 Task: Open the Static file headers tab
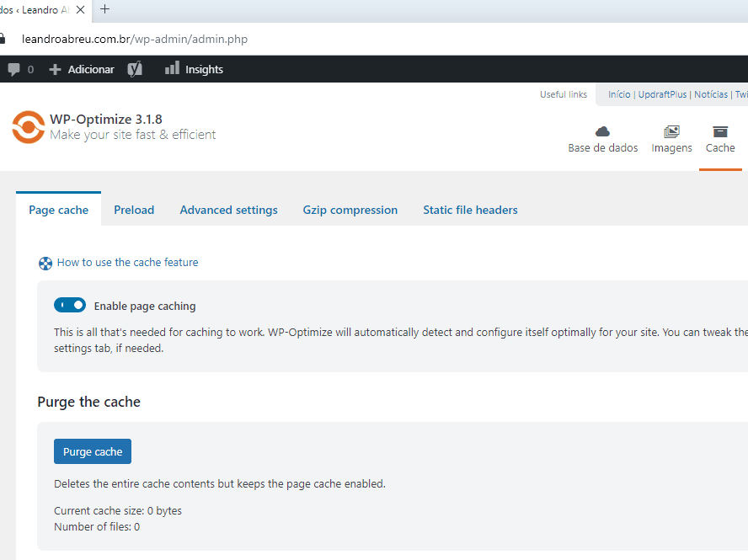coord(470,210)
